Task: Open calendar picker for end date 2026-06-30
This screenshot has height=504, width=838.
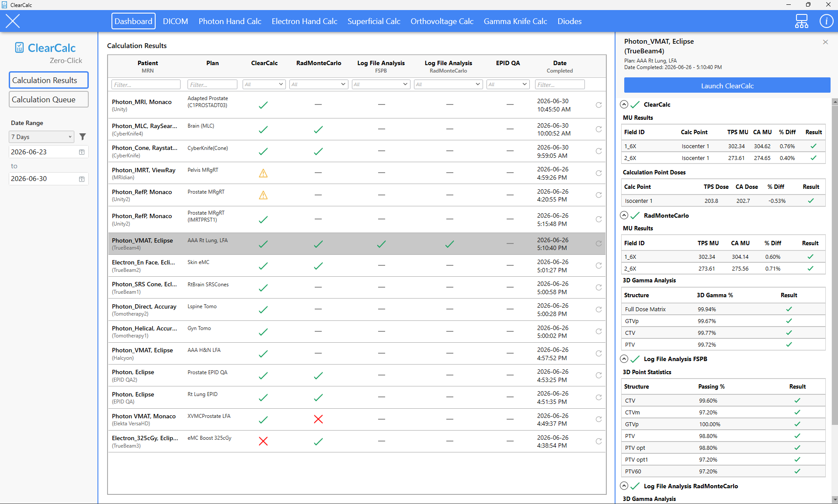Action: 82,179
